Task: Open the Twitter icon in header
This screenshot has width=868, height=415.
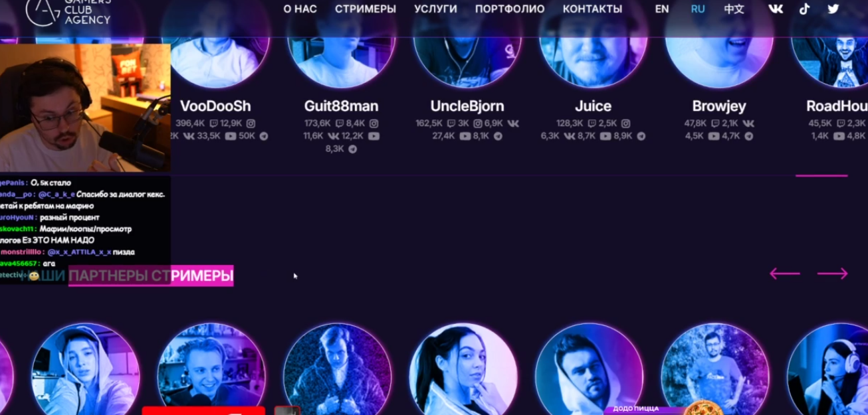Action: (833, 9)
